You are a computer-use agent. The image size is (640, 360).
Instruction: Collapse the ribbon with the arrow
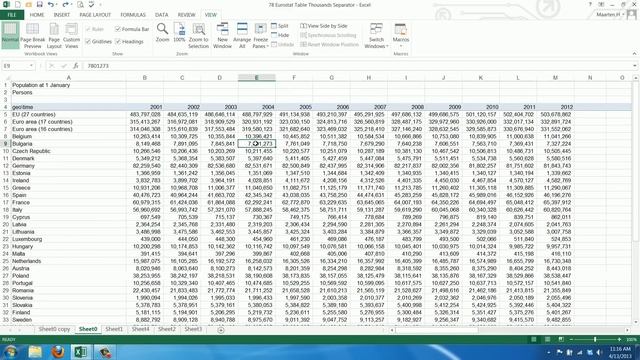[634, 53]
